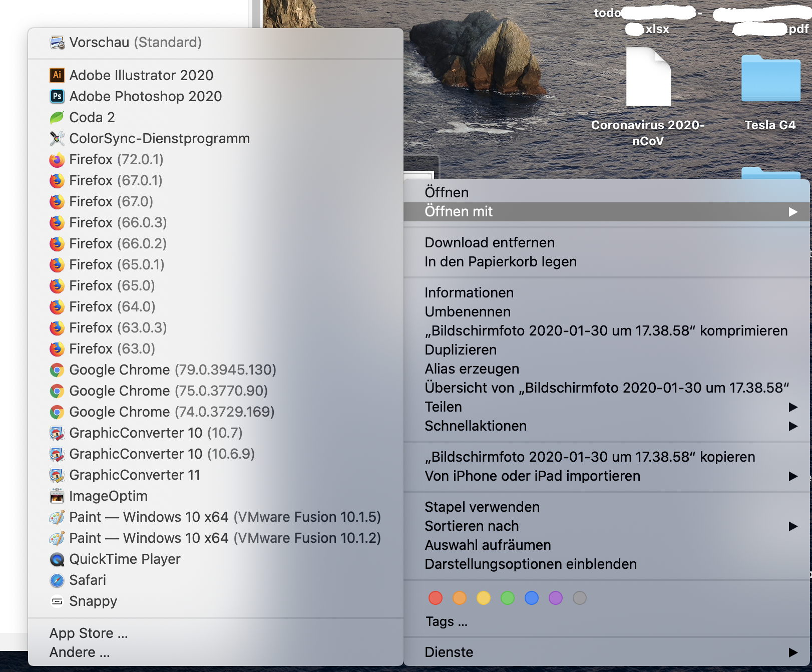This screenshot has width=812, height=672.
Task: Open Informationen for the file
Action: point(607,293)
